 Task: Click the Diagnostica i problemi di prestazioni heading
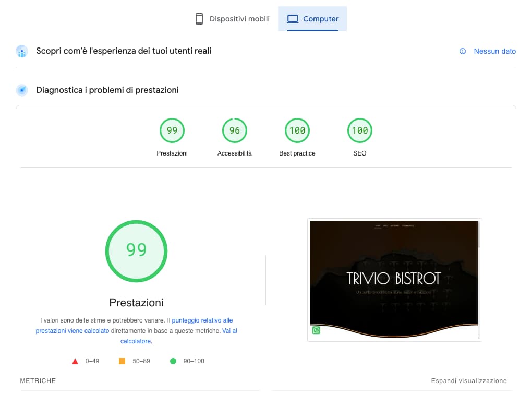pyautogui.click(x=107, y=90)
